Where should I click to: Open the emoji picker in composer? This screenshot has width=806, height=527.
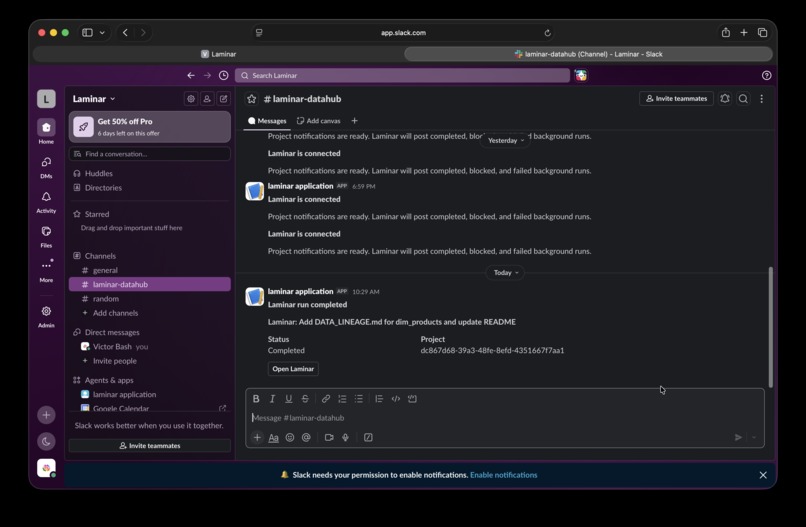(x=290, y=438)
